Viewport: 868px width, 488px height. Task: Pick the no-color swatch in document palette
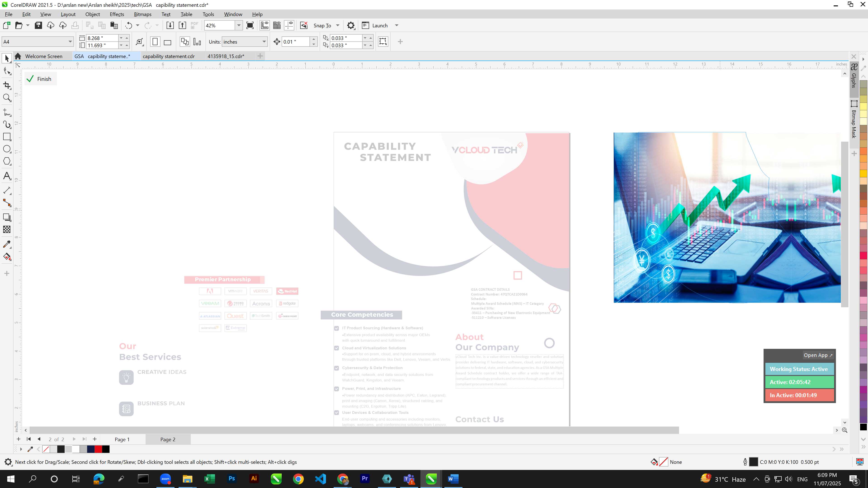coord(46,449)
